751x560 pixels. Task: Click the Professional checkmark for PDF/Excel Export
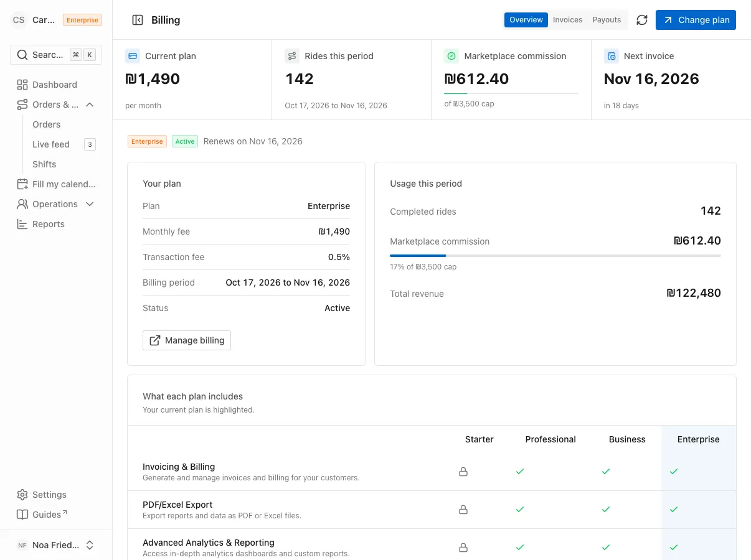pyautogui.click(x=520, y=510)
